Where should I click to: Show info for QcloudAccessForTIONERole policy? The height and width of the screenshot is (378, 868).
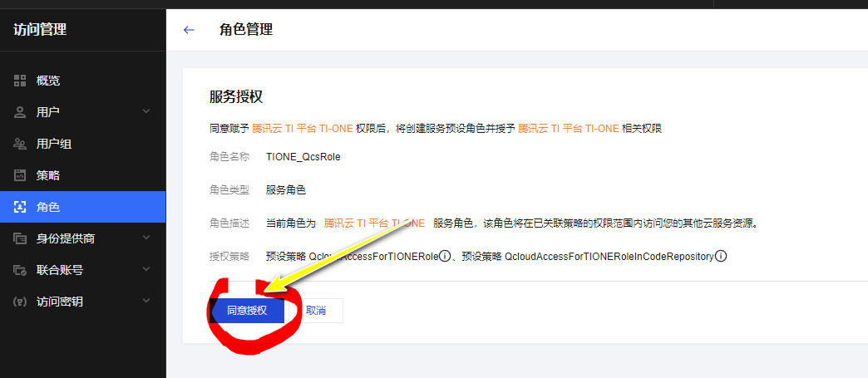click(x=444, y=257)
